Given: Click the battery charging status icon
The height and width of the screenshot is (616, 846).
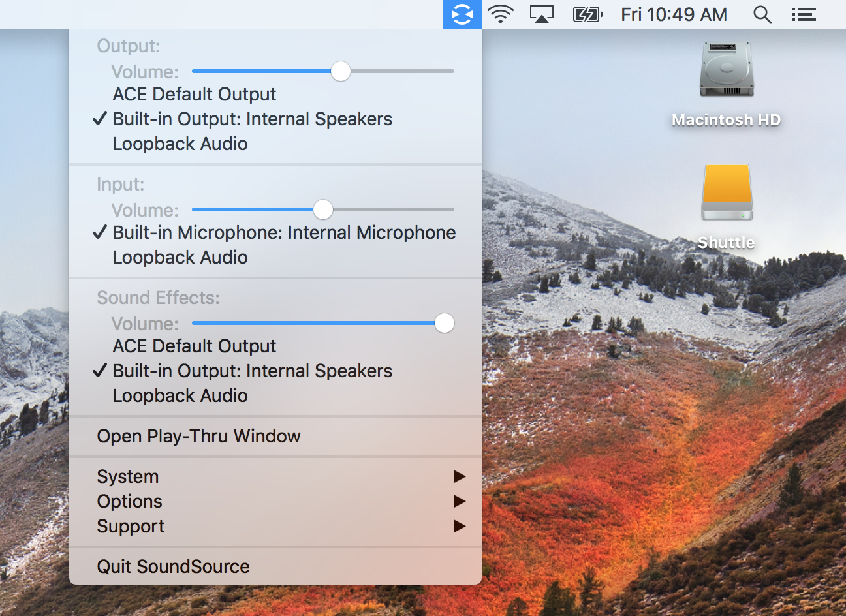Looking at the screenshot, I should (x=587, y=14).
